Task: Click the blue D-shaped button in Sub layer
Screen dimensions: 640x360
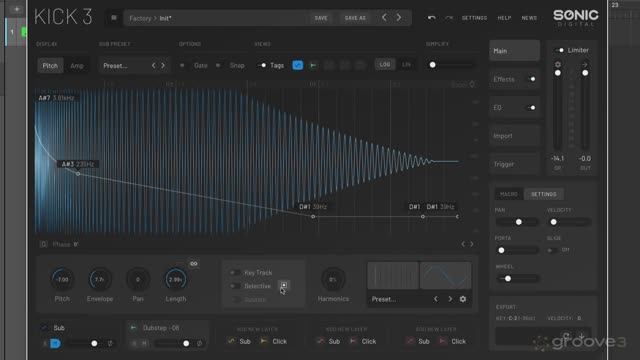Action: click(55, 344)
